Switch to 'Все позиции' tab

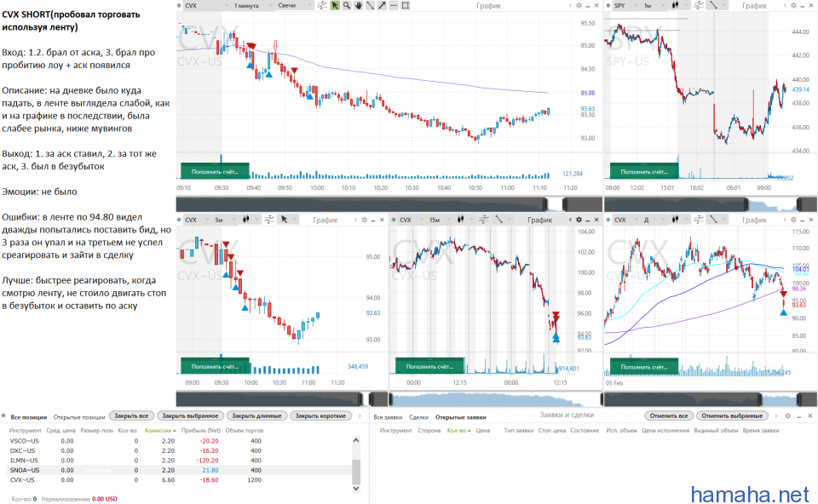29,417
